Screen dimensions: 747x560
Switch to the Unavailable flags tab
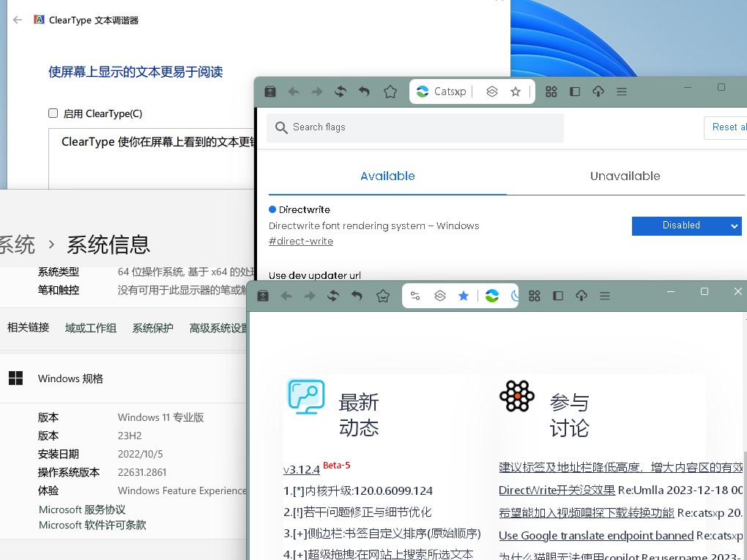pyautogui.click(x=625, y=176)
